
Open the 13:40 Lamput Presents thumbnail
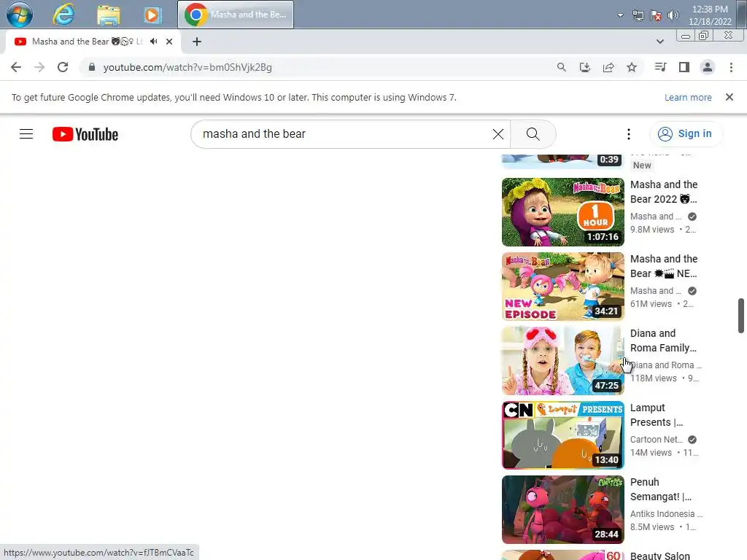[562, 435]
